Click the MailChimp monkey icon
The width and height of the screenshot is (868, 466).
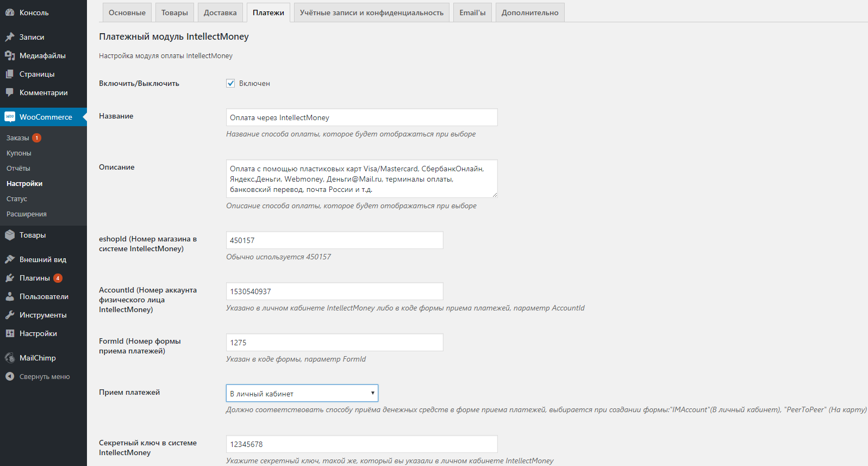point(10,358)
